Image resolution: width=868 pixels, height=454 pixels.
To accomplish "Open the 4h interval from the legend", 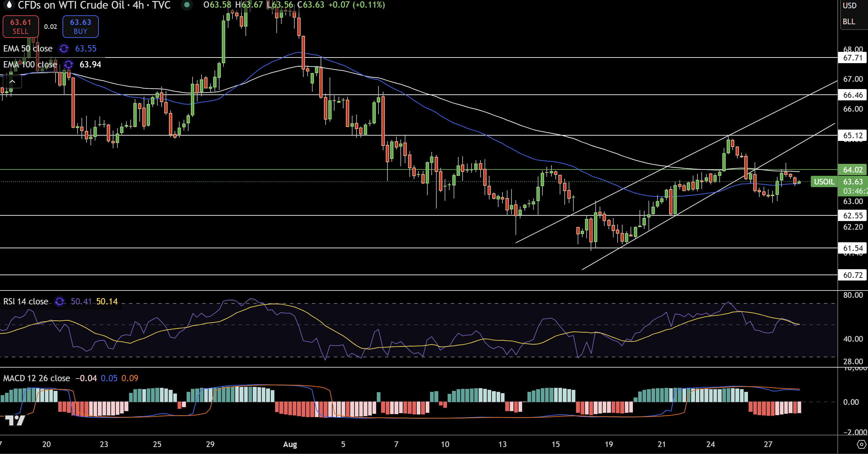I will pos(138,5).
